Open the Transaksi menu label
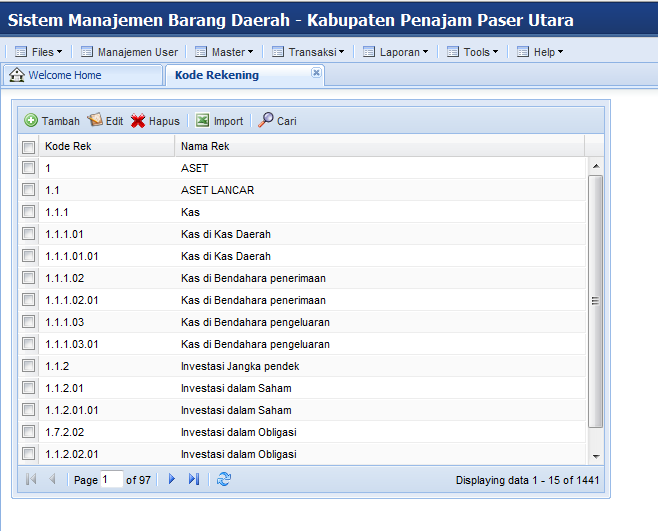658x531 pixels. [x=313, y=52]
